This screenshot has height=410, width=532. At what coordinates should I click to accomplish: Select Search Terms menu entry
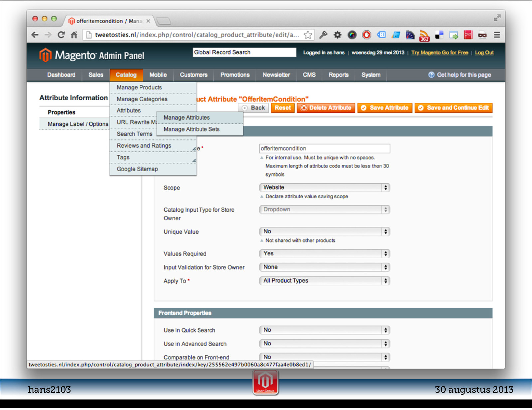(134, 134)
